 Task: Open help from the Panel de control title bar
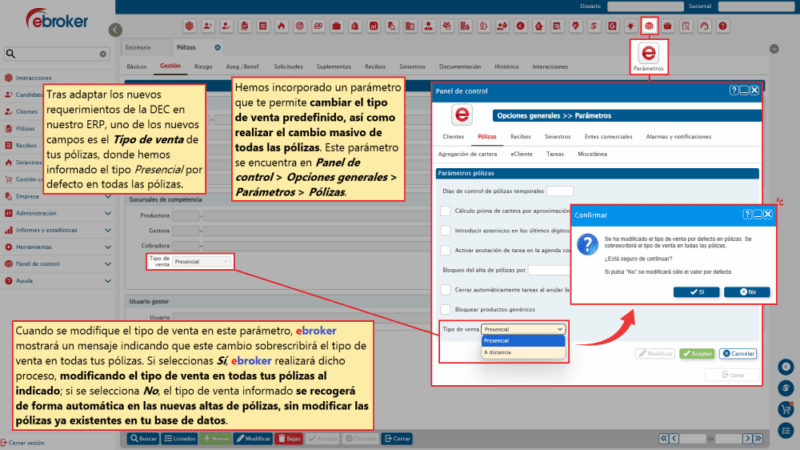click(x=734, y=90)
